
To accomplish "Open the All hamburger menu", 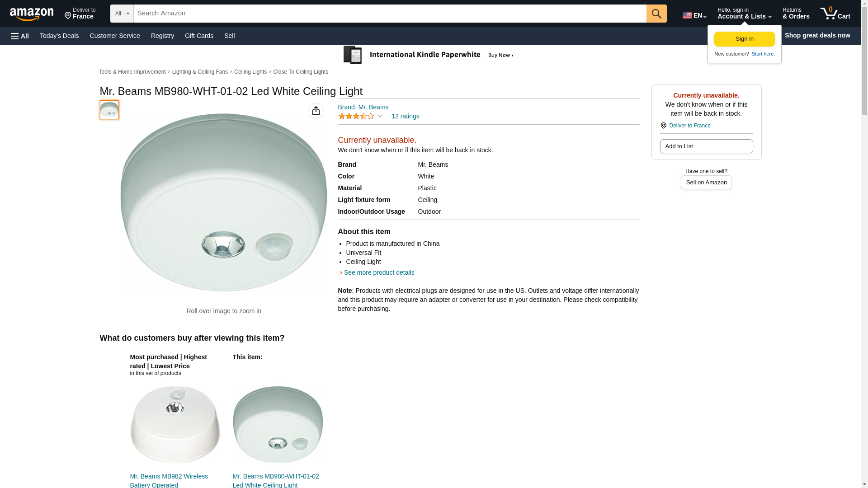I will point(20,36).
